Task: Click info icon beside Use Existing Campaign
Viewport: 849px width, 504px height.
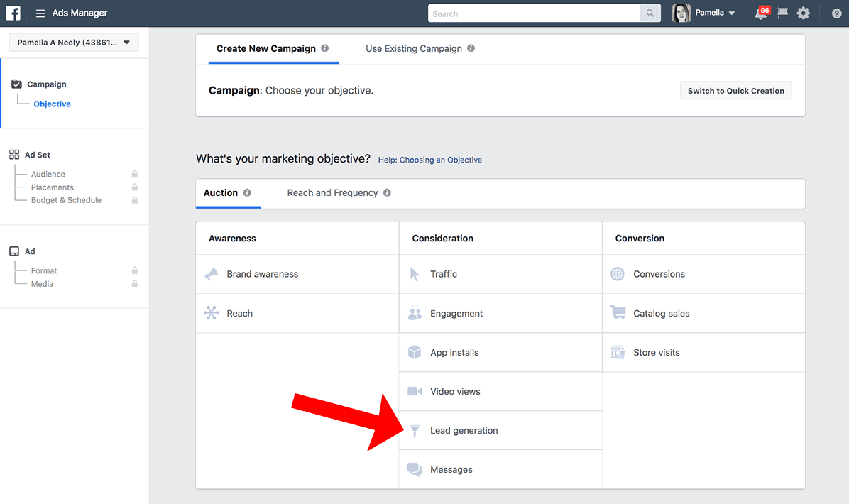Action: [x=471, y=48]
